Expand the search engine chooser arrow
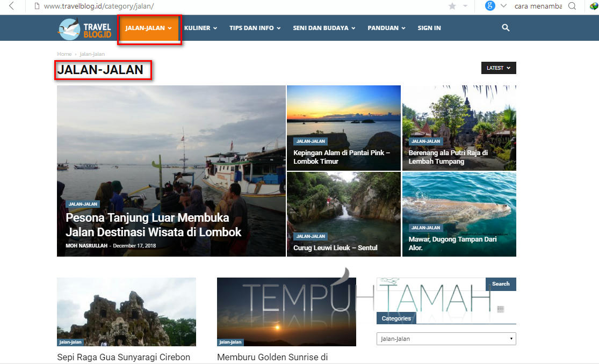 (x=503, y=6)
